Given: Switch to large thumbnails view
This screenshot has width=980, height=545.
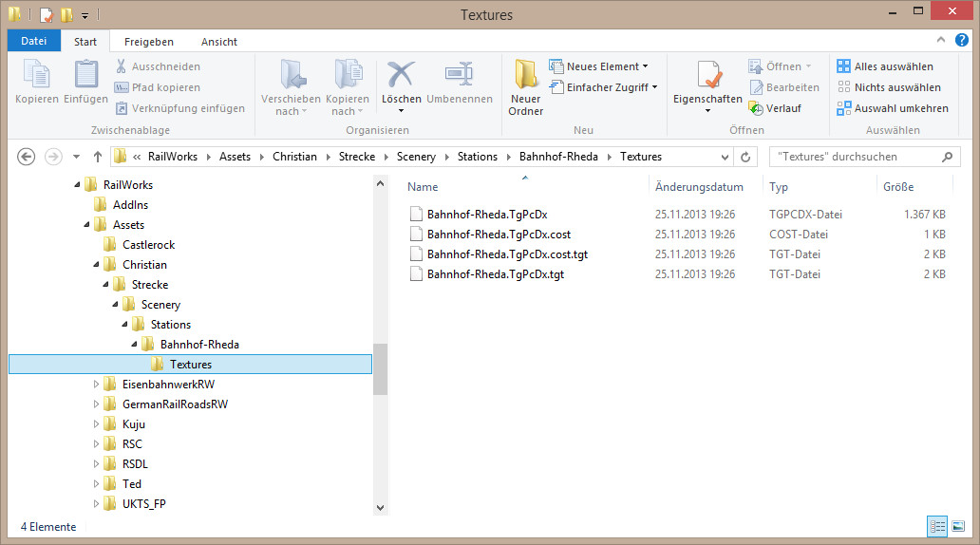Looking at the screenshot, I should coord(958,526).
